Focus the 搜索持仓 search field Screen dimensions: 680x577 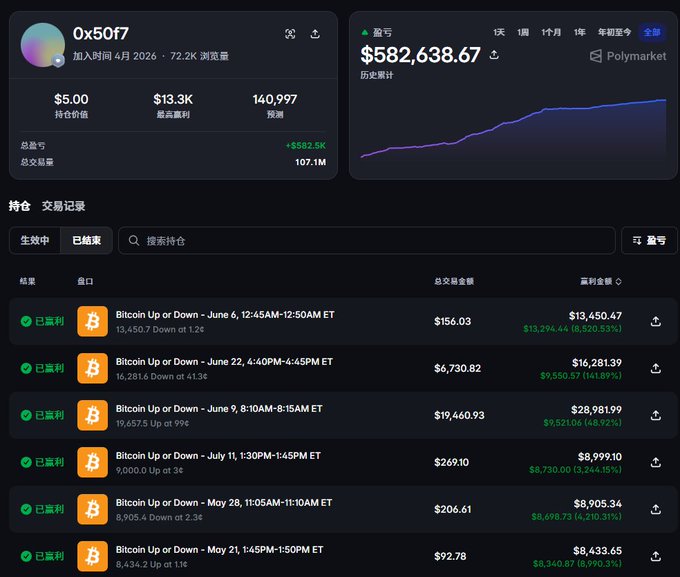[366, 240]
